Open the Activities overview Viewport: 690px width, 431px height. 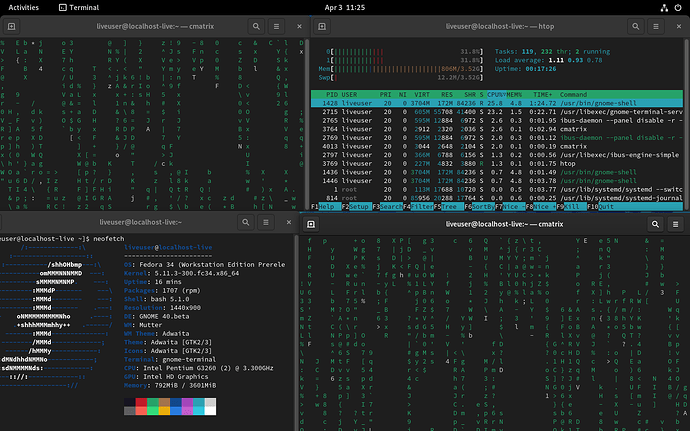pos(23,7)
